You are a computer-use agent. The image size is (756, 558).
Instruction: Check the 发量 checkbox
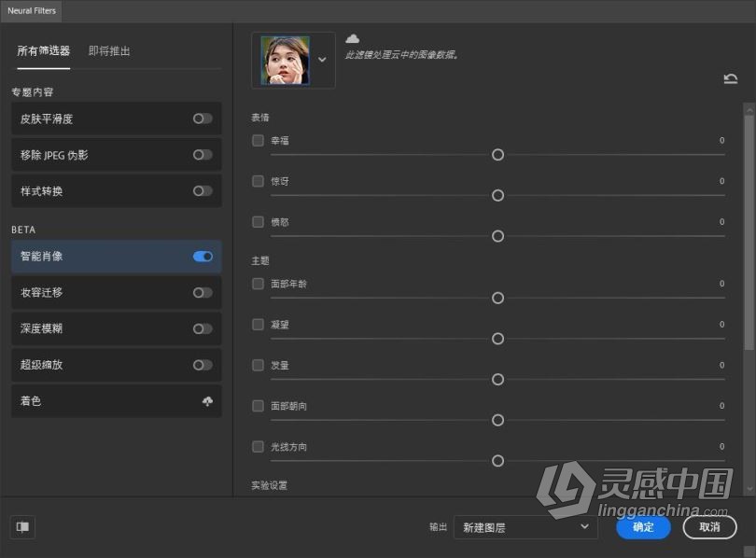tap(258, 365)
